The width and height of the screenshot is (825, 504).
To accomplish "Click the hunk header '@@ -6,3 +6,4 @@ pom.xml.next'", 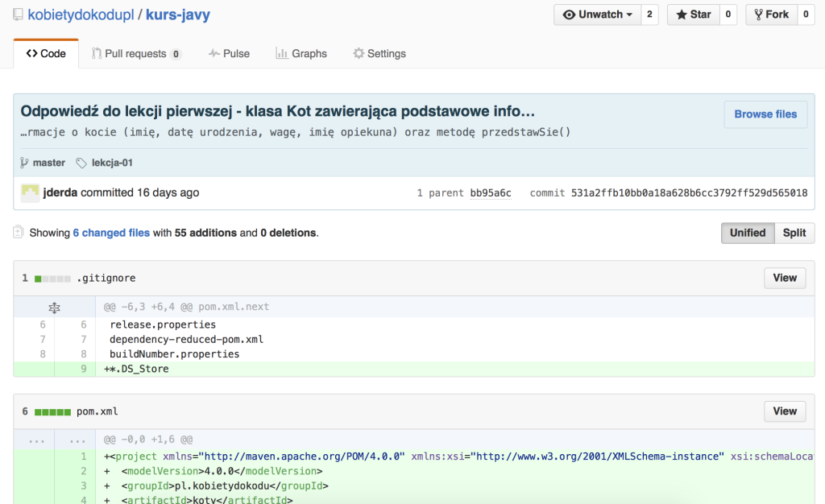I will pyautogui.click(x=186, y=307).
